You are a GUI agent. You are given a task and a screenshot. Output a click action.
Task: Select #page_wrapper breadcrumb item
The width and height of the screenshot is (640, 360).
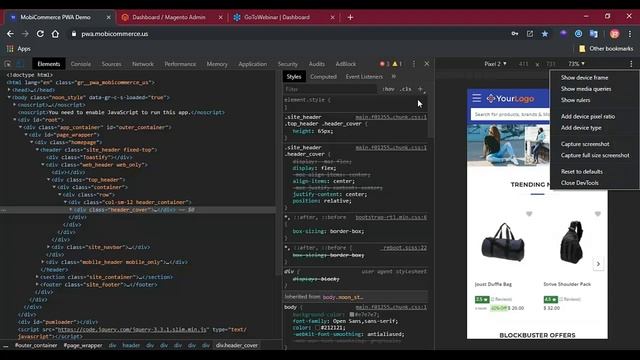coord(83,345)
